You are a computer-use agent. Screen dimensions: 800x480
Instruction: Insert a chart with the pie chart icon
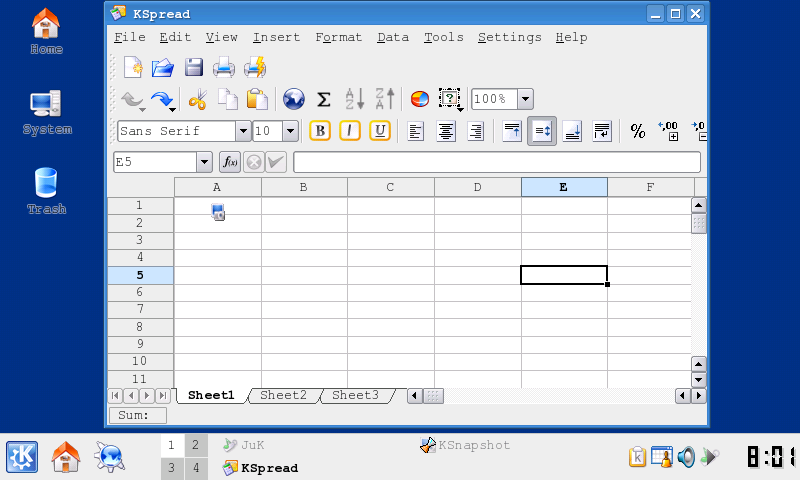point(420,99)
